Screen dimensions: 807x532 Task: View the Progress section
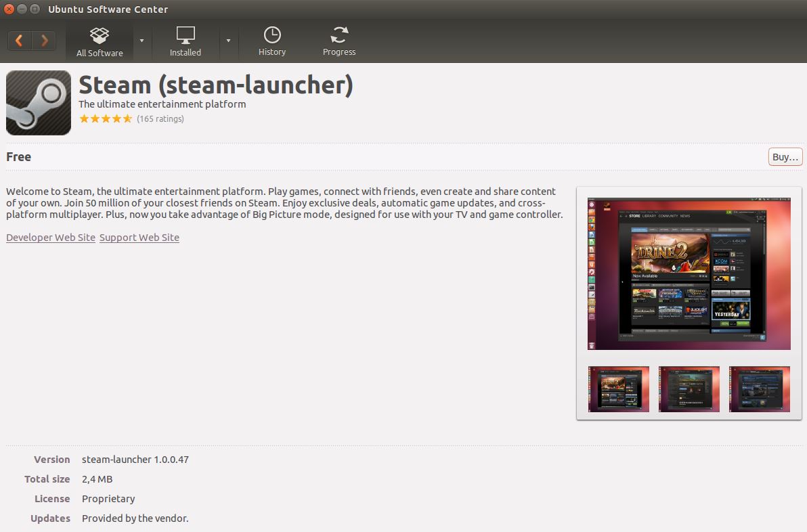pyautogui.click(x=339, y=41)
